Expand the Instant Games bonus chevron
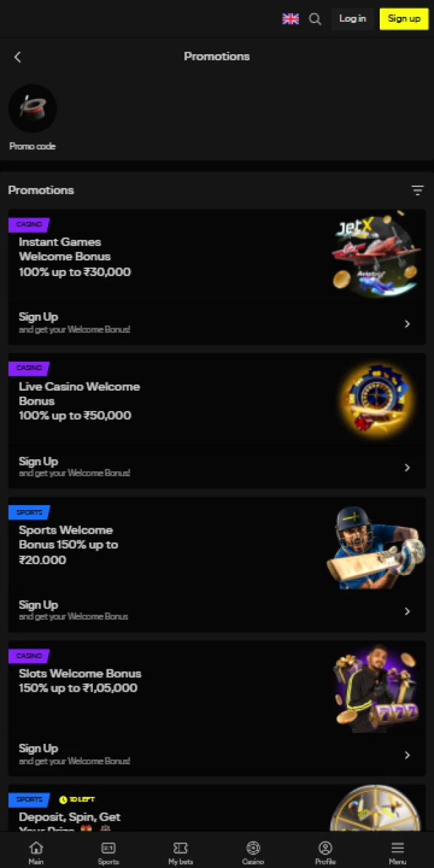The width and height of the screenshot is (434, 868). [408, 324]
